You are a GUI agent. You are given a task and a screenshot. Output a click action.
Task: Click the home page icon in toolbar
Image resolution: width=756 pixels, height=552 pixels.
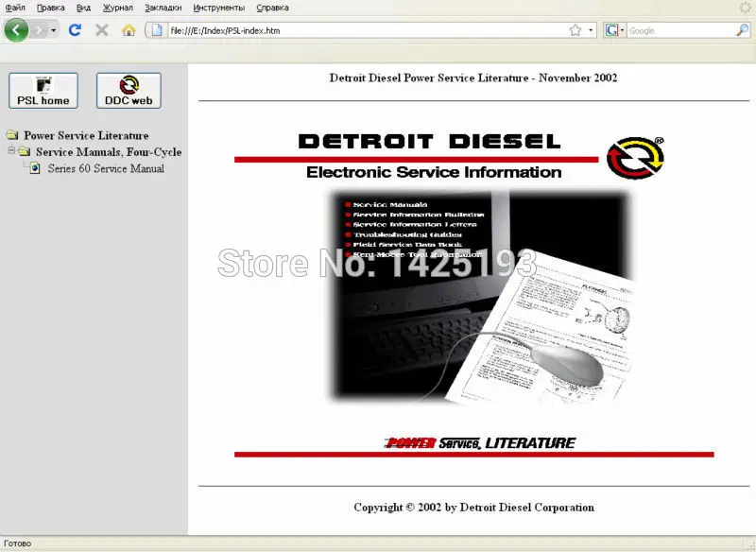click(x=129, y=29)
